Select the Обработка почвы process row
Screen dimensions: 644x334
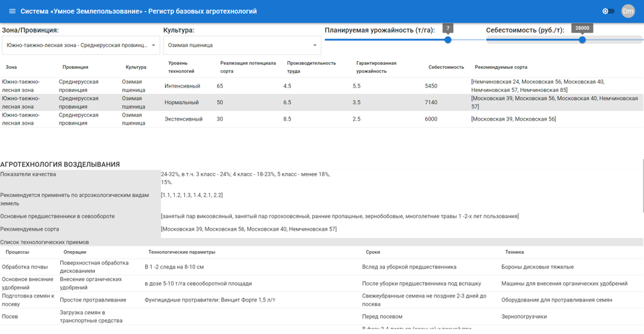pos(321,266)
